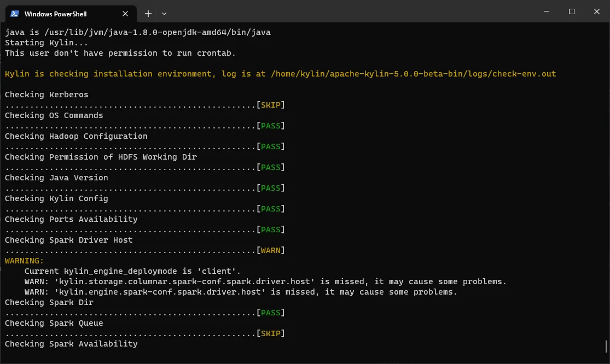This screenshot has height=364, width=610.
Task: Click the WARN status under Checking Spark Driver Host
Action: pyautogui.click(x=271, y=250)
